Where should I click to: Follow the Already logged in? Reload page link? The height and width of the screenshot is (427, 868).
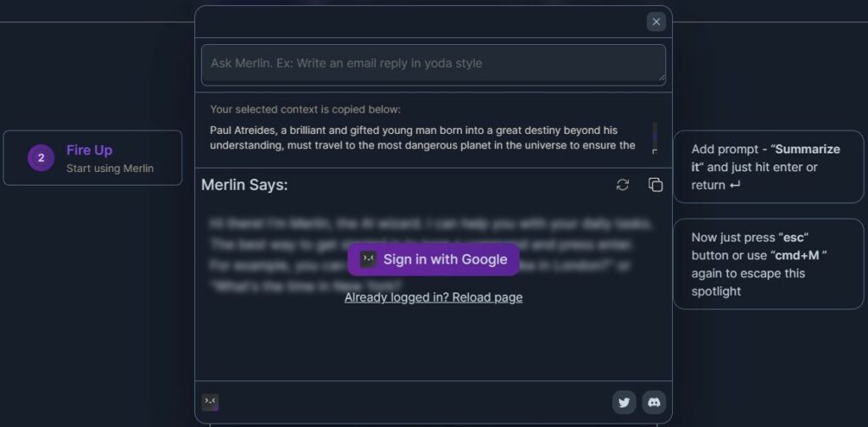click(x=433, y=297)
